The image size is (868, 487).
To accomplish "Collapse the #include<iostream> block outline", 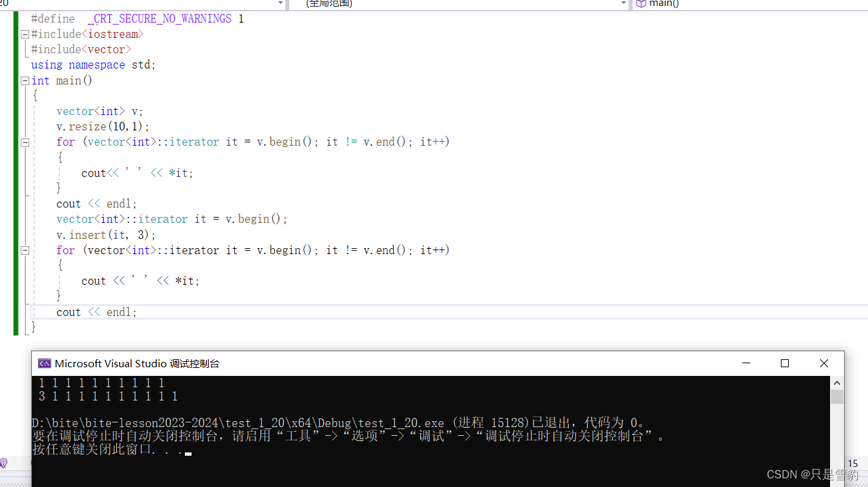I will [25, 34].
